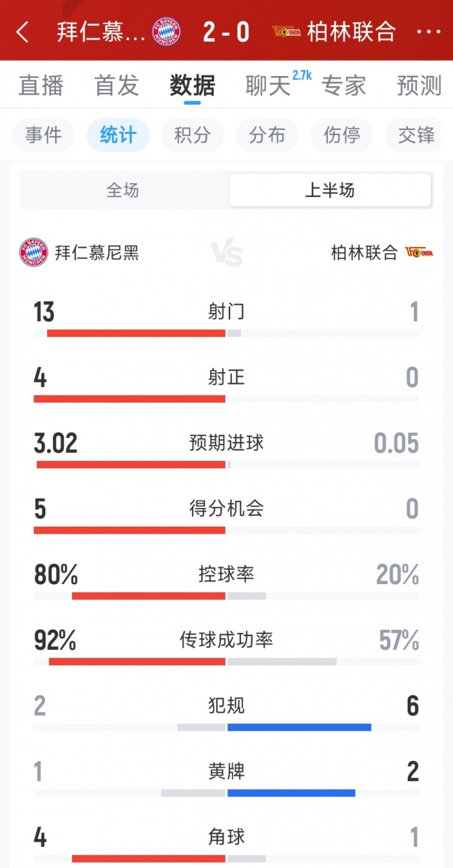Select the 事件 filter chip
Viewport: 453px width, 868px height.
[x=43, y=135]
